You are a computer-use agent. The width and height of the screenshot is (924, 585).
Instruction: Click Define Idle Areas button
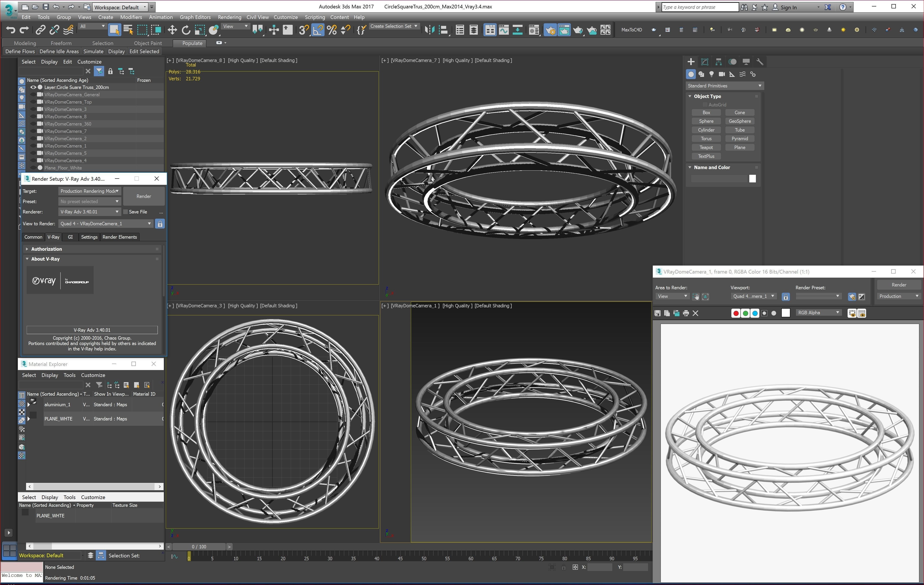pos(59,51)
